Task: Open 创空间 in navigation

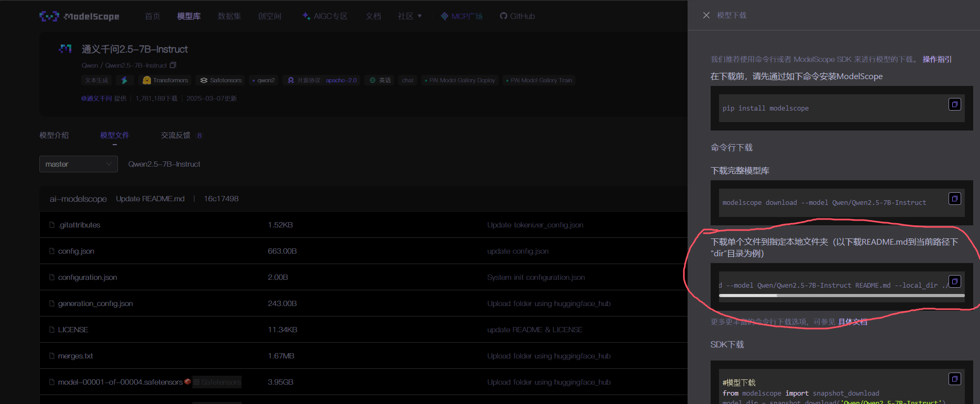Action: [x=270, y=16]
